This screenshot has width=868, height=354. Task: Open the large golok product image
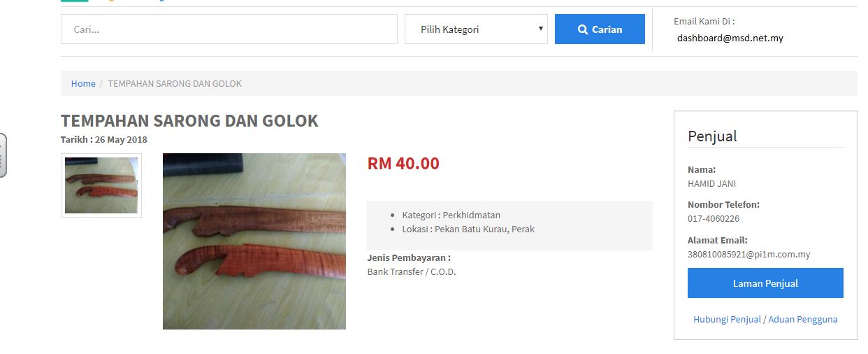[x=254, y=241]
